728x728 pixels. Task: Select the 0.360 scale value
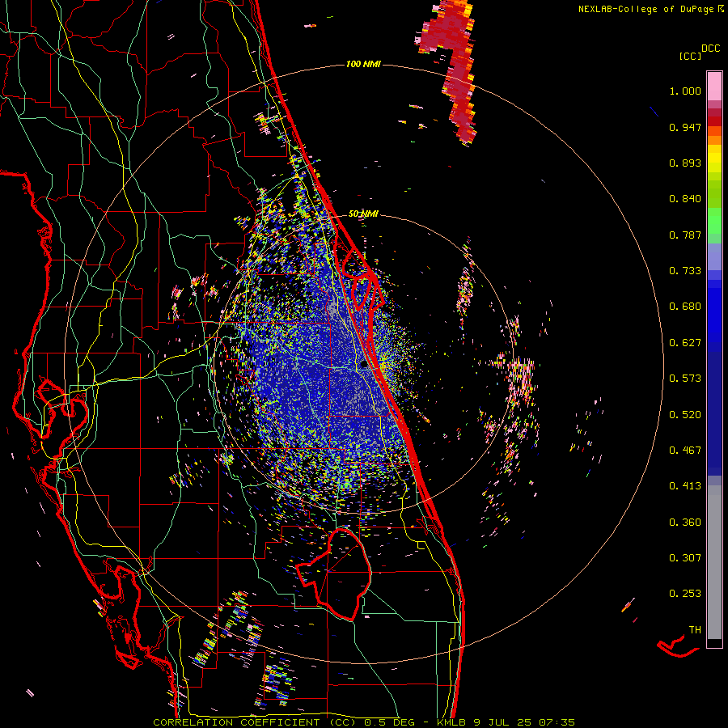coord(685,523)
